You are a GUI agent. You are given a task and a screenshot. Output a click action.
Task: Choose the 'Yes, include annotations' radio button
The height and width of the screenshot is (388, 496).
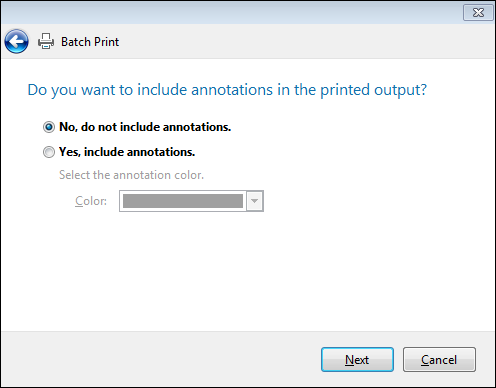click(49, 152)
